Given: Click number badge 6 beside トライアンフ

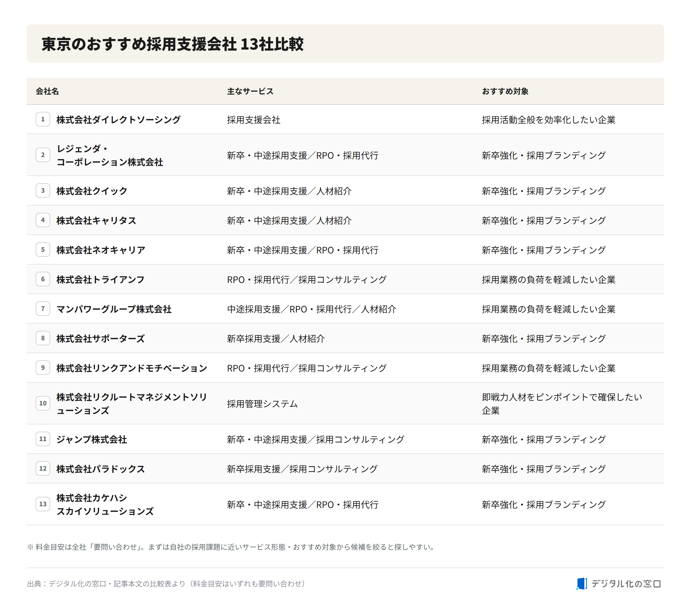Looking at the screenshot, I should point(43,279).
